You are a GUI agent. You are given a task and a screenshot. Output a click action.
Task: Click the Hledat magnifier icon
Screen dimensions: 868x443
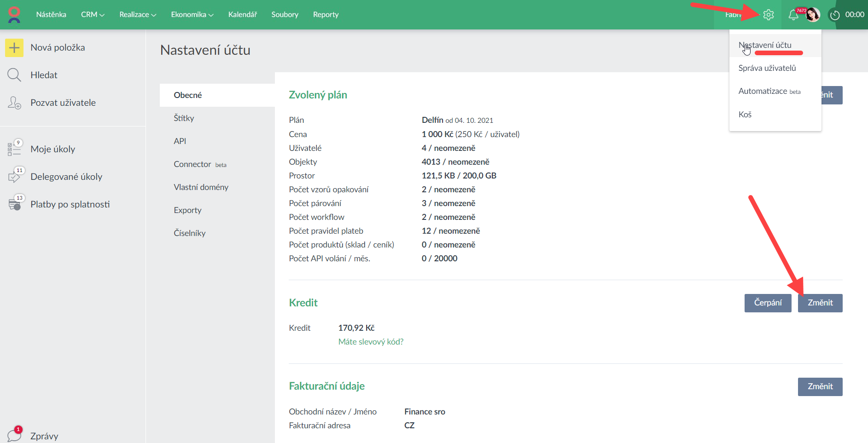[14, 75]
